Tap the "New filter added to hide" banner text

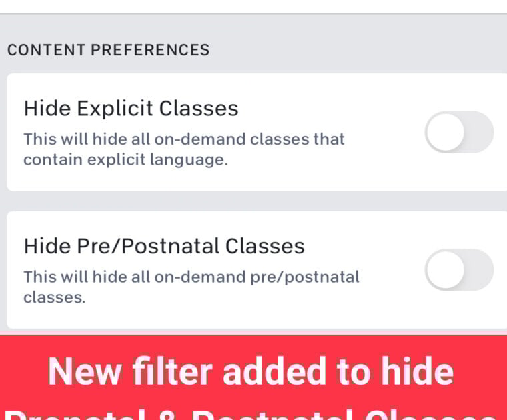(x=251, y=371)
